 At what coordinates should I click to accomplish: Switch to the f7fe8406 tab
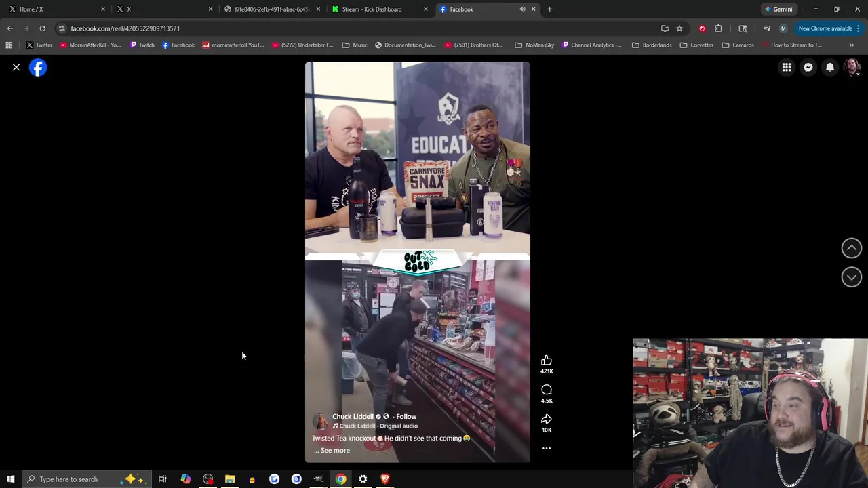pyautogui.click(x=271, y=9)
